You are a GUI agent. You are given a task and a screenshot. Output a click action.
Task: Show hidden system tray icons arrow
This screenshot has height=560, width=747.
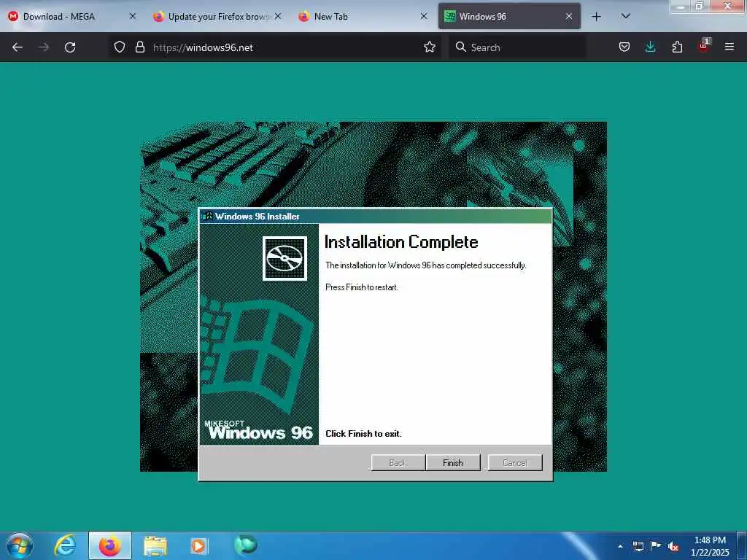pyautogui.click(x=620, y=545)
